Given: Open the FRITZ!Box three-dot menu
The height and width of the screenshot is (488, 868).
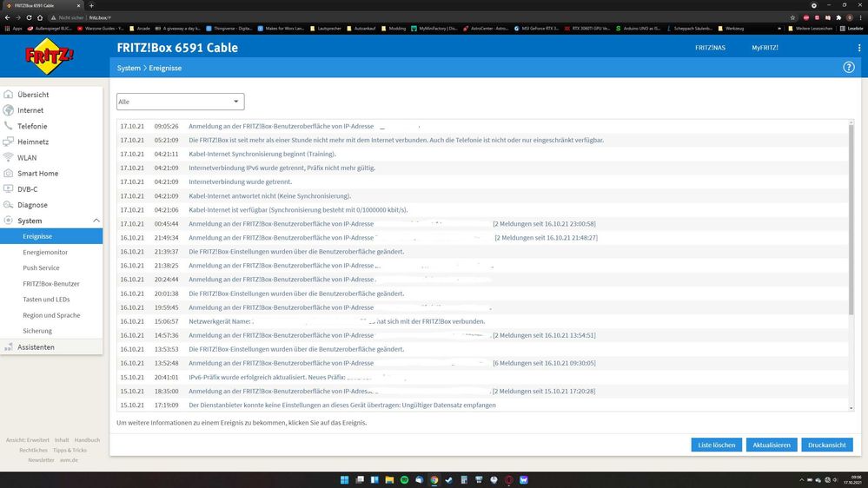Looking at the screenshot, I should coord(859,48).
